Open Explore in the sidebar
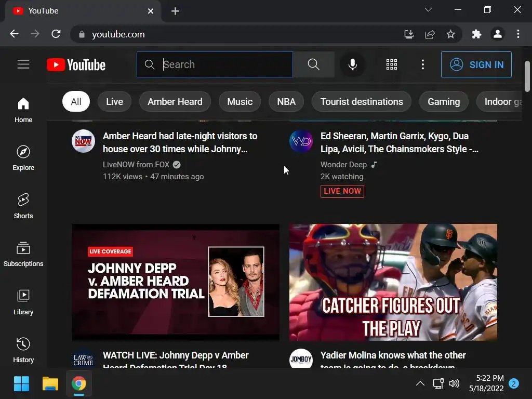The image size is (532, 399). 23,158
